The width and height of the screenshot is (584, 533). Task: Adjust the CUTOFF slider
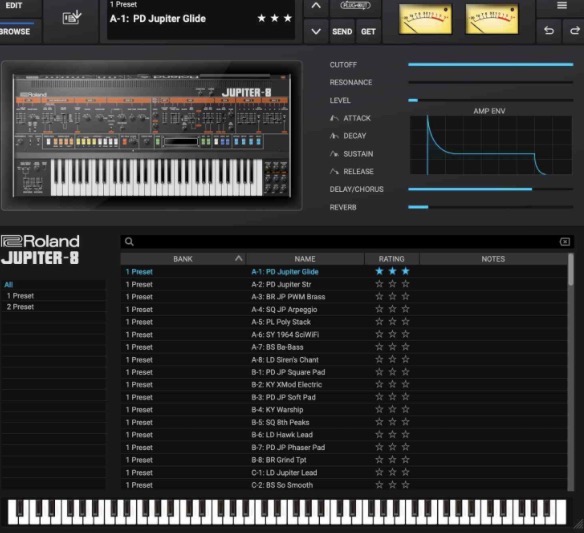point(491,65)
